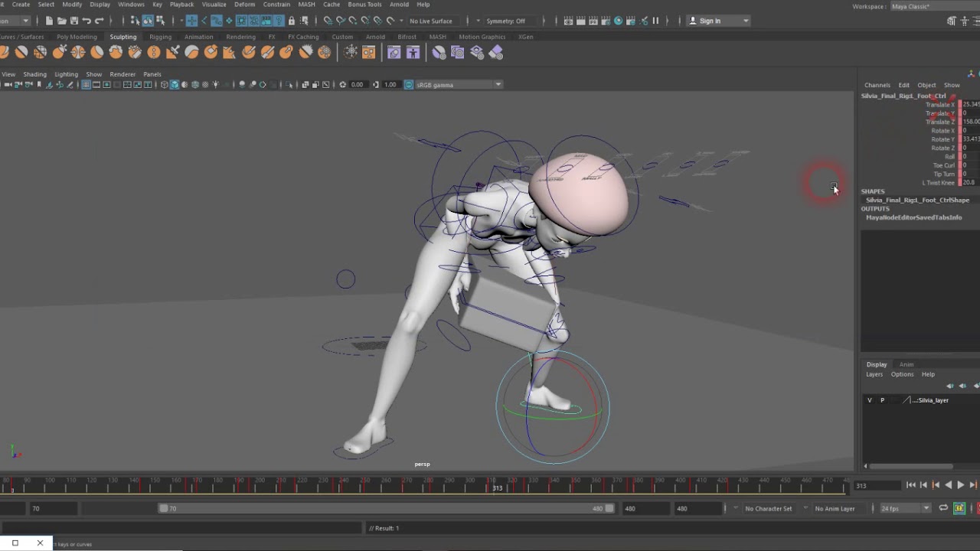The image size is (980, 551).
Task: Open the Channels menu in Channel Box
Action: (877, 85)
